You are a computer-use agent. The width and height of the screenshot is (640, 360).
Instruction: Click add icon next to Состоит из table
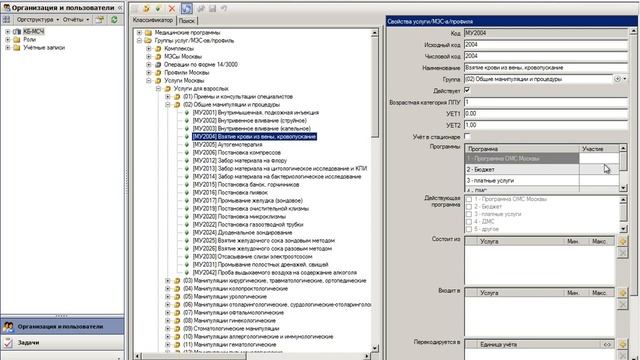[x=622, y=241]
